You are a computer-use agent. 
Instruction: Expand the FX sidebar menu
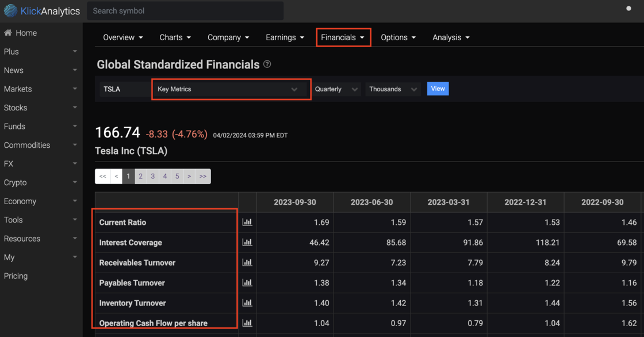click(x=40, y=163)
